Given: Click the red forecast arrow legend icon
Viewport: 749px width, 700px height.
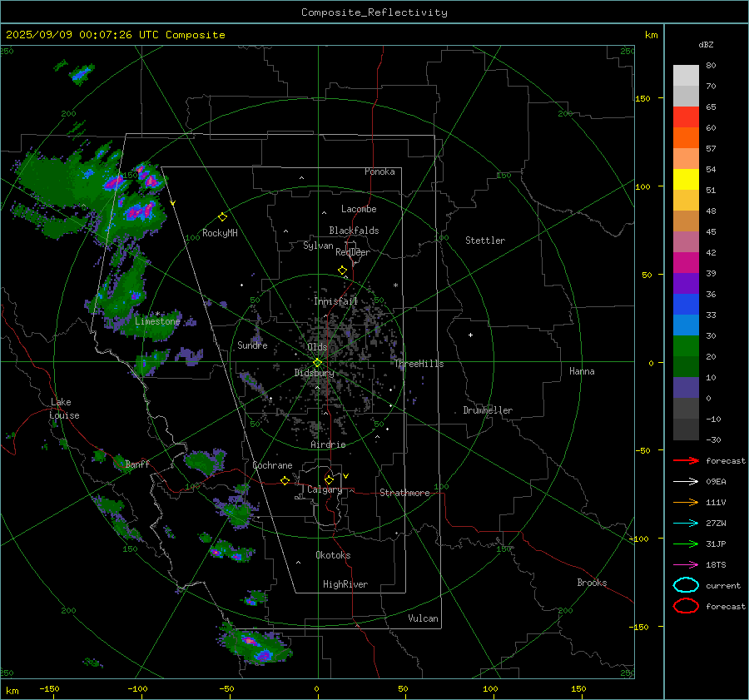Looking at the screenshot, I should [686, 460].
